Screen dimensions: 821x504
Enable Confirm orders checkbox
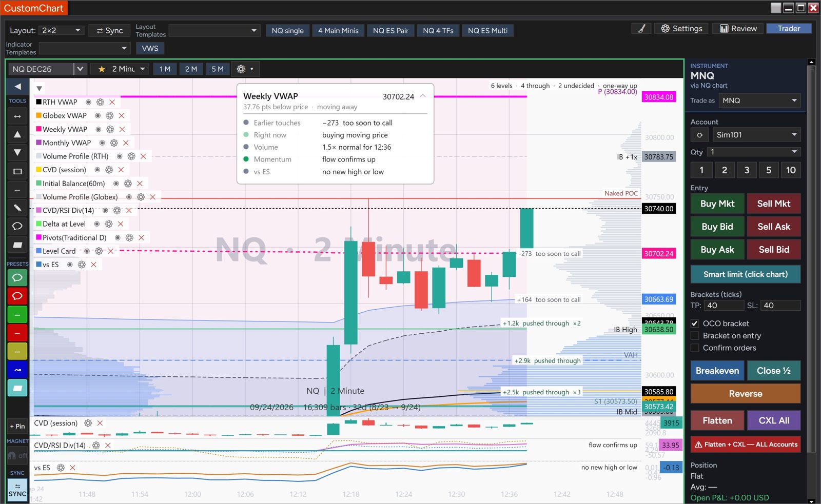click(695, 348)
